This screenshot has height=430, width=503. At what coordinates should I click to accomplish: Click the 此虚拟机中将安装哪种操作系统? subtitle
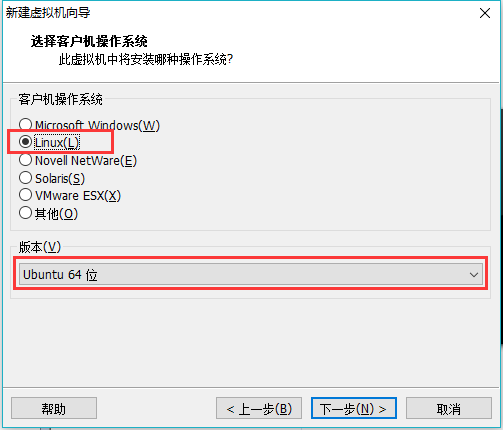coord(146,60)
